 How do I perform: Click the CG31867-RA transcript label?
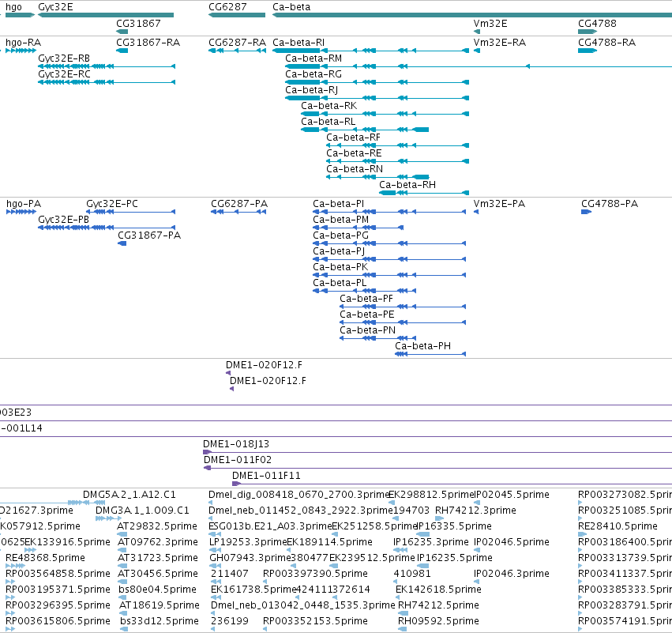(x=148, y=43)
